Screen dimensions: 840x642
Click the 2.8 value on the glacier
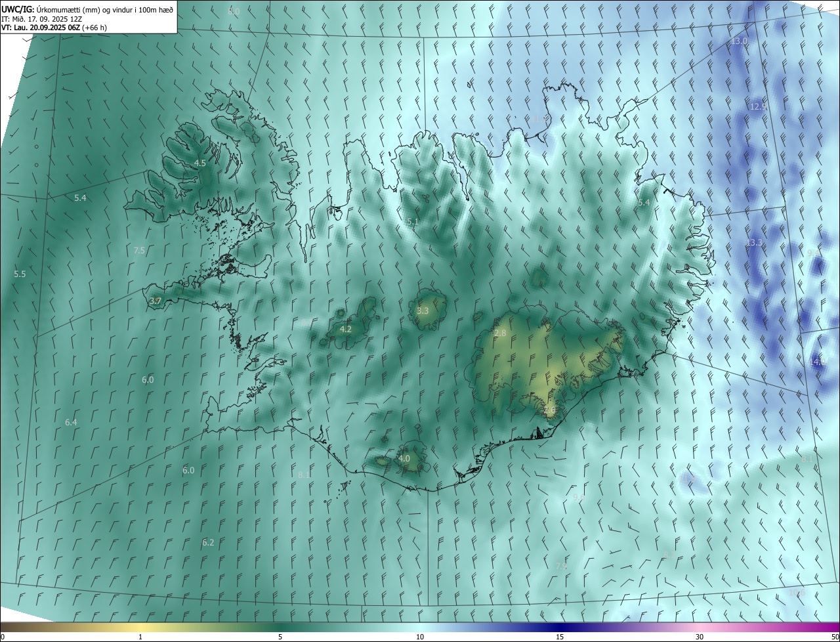coord(500,333)
